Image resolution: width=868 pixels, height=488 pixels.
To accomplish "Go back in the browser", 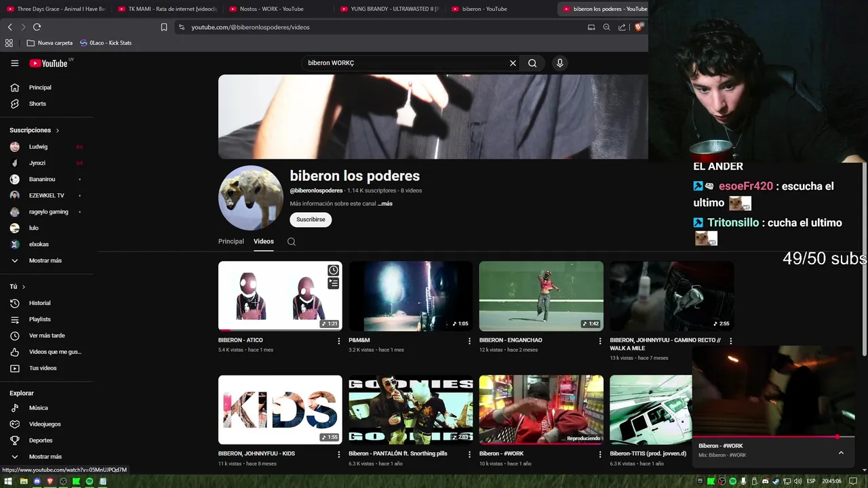I will click(9, 27).
